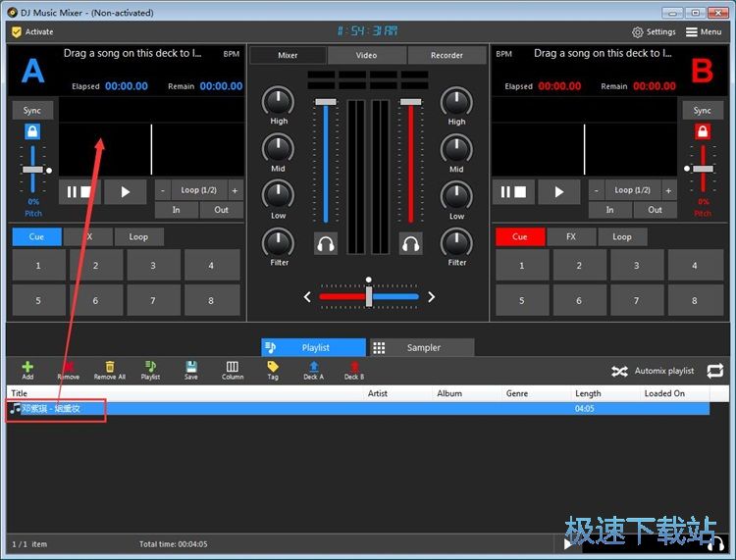Click the preview play button in status bar
736x560 pixels.
[568, 544]
